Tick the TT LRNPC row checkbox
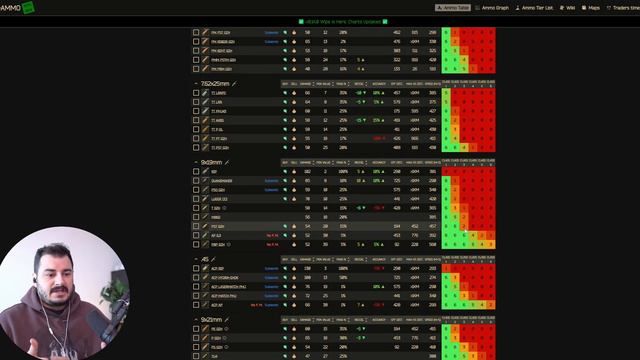The height and width of the screenshot is (360, 640). (x=196, y=93)
